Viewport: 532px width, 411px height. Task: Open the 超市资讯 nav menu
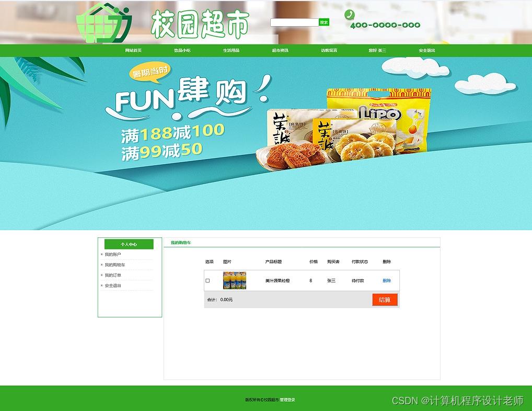280,50
